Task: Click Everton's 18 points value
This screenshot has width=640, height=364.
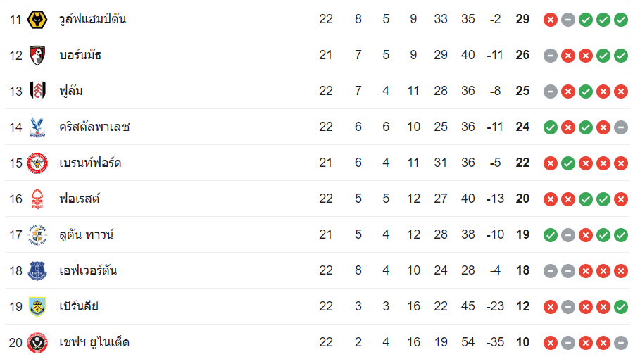Action: pyautogui.click(x=522, y=270)
